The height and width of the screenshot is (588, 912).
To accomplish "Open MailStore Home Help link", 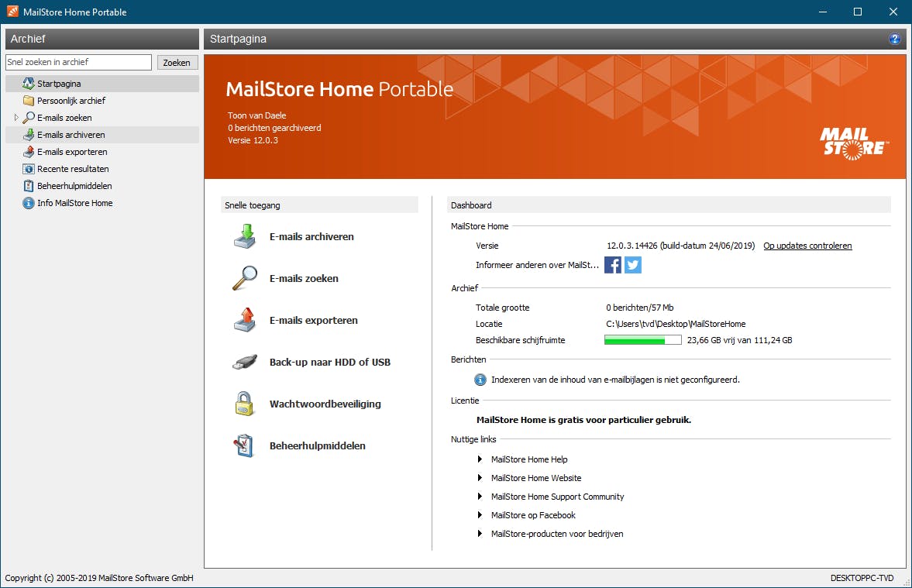I will (529, 459).
